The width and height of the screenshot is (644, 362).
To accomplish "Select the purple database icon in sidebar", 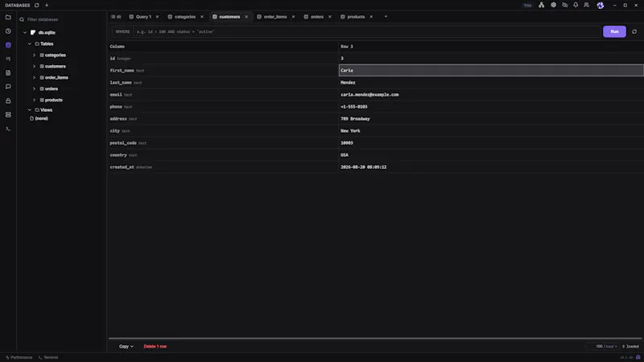I will click(x=8, y=45).
